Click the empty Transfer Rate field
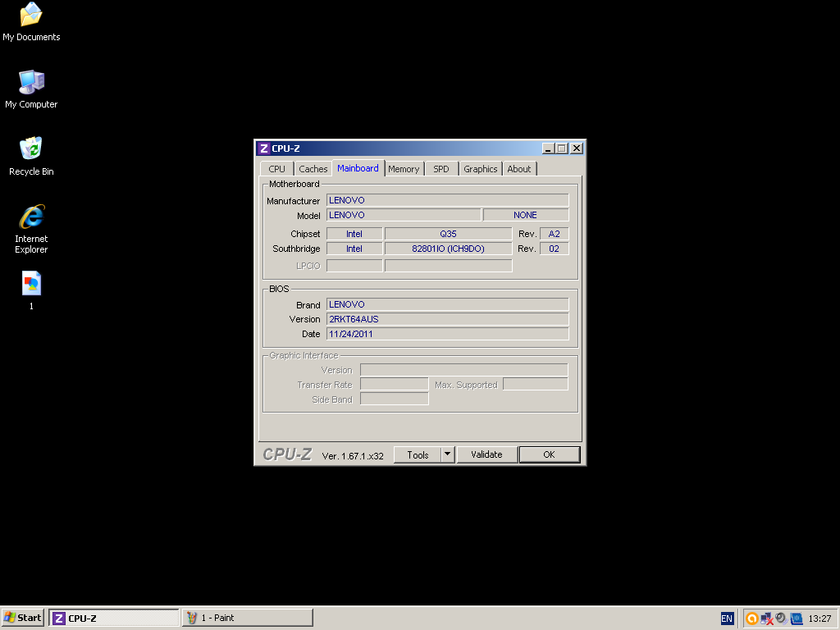This screenshot has height=630, width=840. point(395,385)
